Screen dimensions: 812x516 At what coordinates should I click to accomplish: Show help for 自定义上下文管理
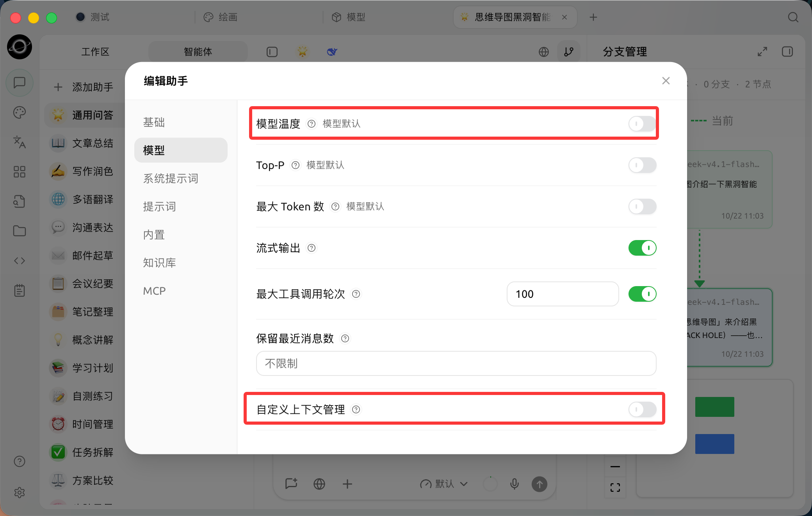(x=356, y=409)
